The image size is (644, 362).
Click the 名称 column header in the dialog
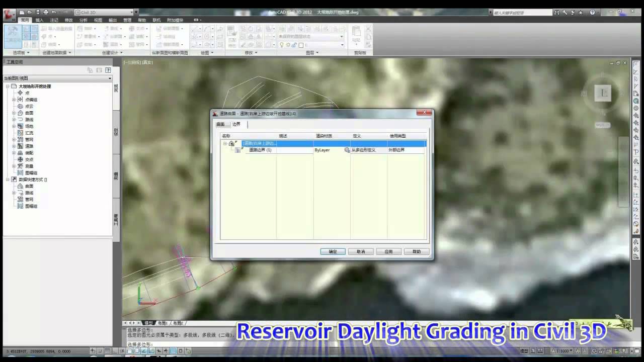226,136
